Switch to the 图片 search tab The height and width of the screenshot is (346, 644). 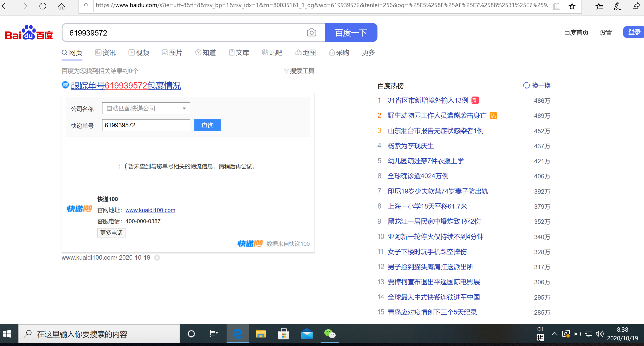[x=172, y=52]
